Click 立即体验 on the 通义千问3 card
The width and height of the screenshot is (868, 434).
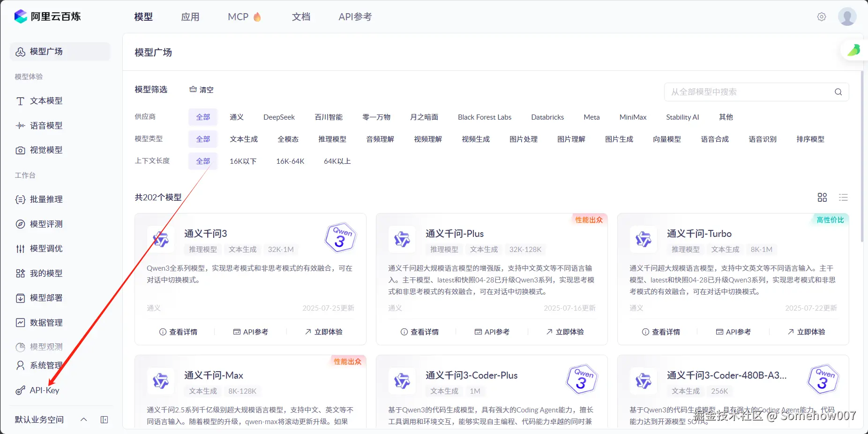tap(323, 332)
